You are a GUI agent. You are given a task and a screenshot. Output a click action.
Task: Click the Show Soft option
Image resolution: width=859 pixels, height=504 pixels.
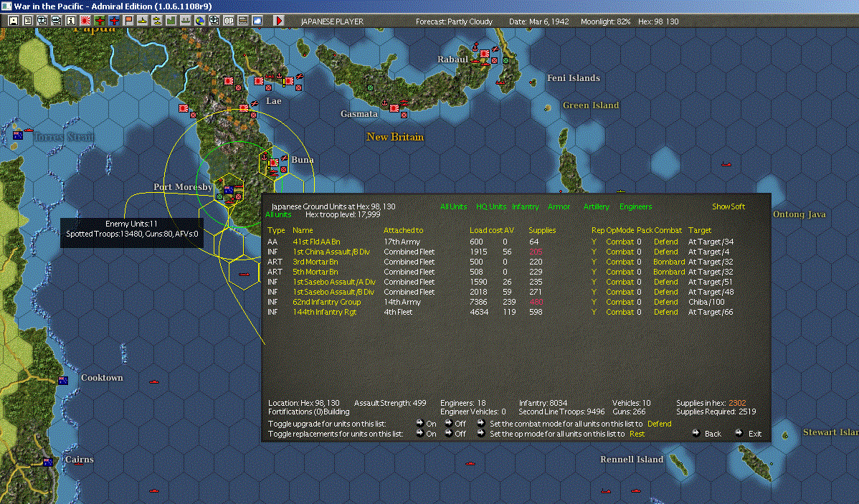pos(728,206)
